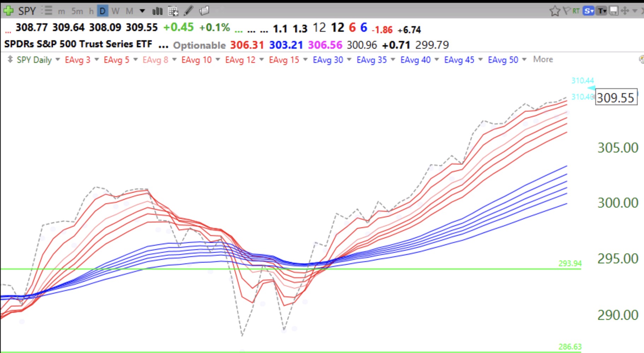Click the floppy disk save icon

[x=614, y=11]
